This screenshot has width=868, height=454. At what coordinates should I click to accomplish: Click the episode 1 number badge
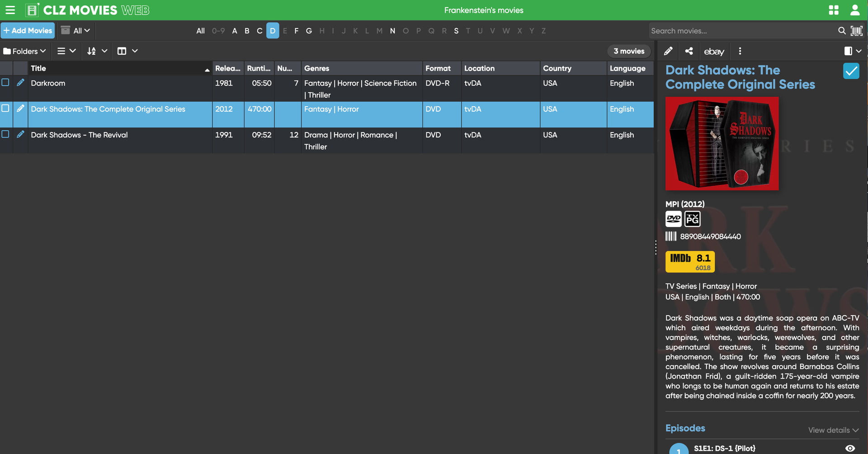coord(679,450)
